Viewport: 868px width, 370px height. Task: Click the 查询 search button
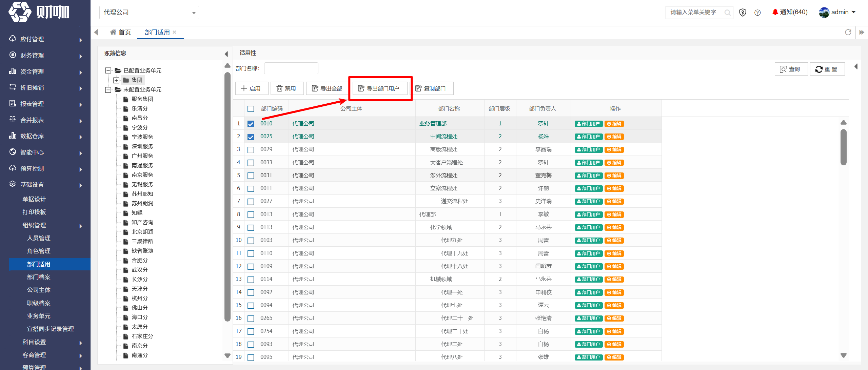click(791, 69)
